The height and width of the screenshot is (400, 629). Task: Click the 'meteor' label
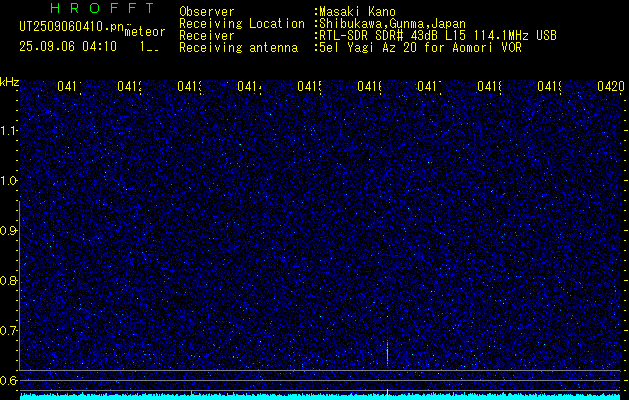[x=145, y=32]
